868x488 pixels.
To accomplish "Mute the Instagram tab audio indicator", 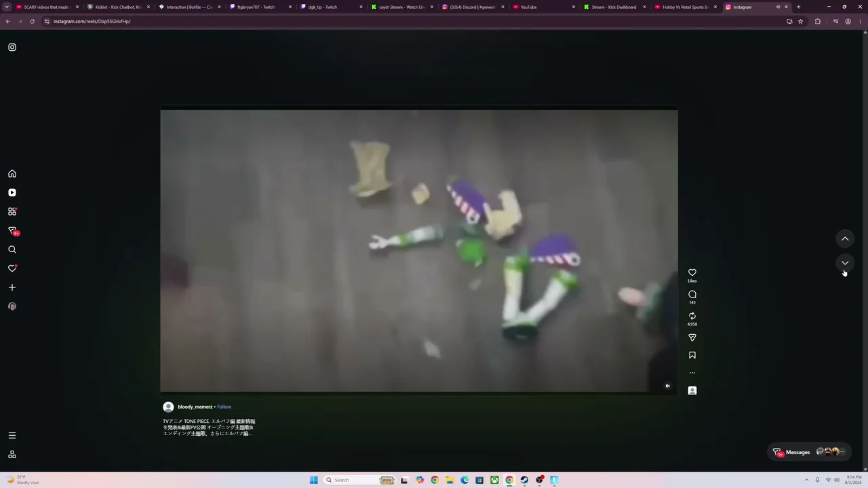I will (x=778, y=7).
